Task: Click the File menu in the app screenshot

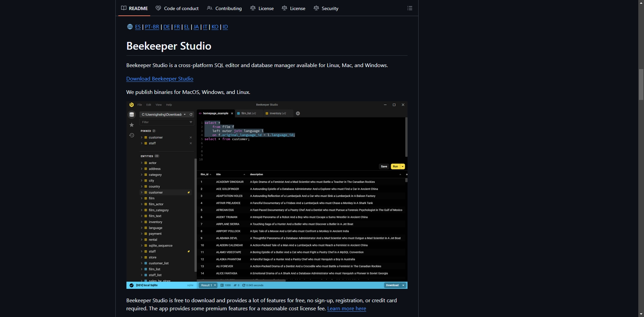Action: point(140,105)
